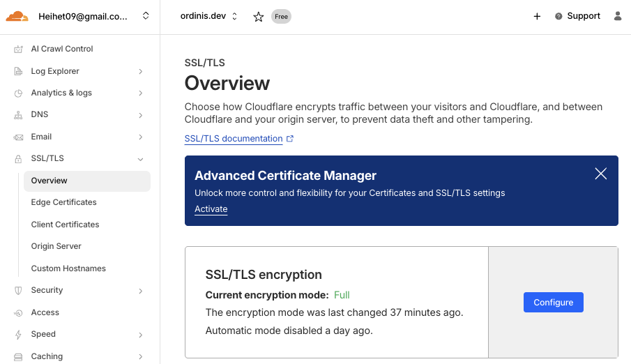Image resolution: width=631 pixels, height=364 pixels.
Task: Click the plus add icon in header
Action: pyautogui.click(x=537, y=17)
